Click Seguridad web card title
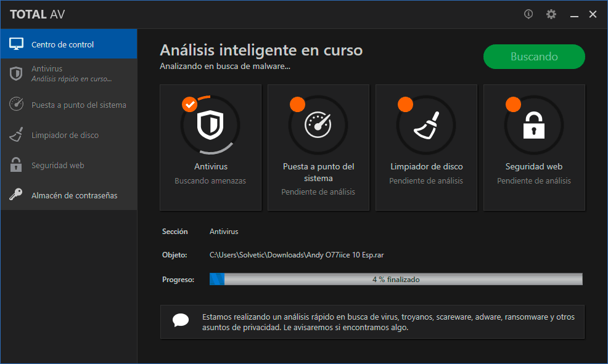608x364 pixels. [x=534, y=166]
